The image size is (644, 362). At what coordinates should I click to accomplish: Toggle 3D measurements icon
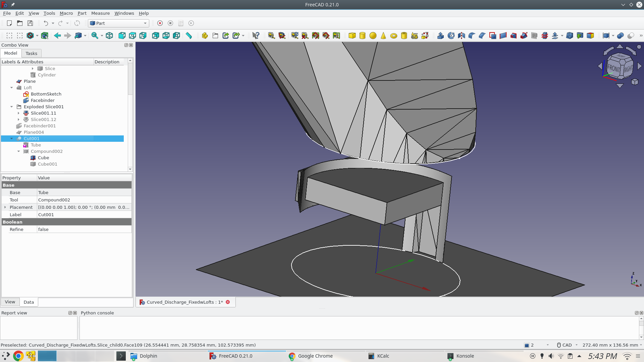[x=326, y=36]
